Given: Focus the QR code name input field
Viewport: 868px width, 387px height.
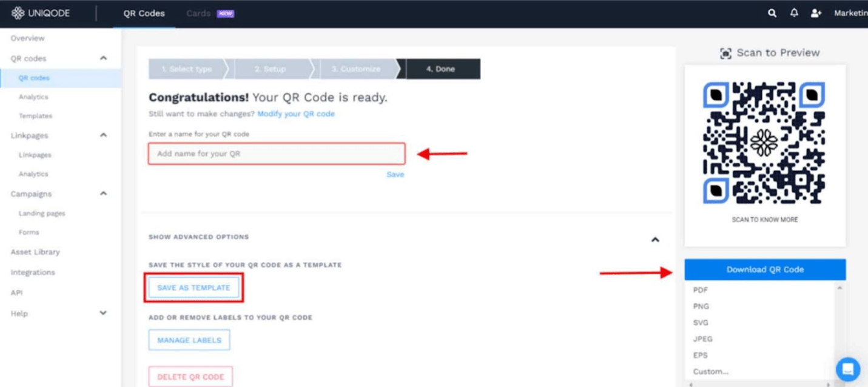Looking at the screenshot, I should point(277,153).
